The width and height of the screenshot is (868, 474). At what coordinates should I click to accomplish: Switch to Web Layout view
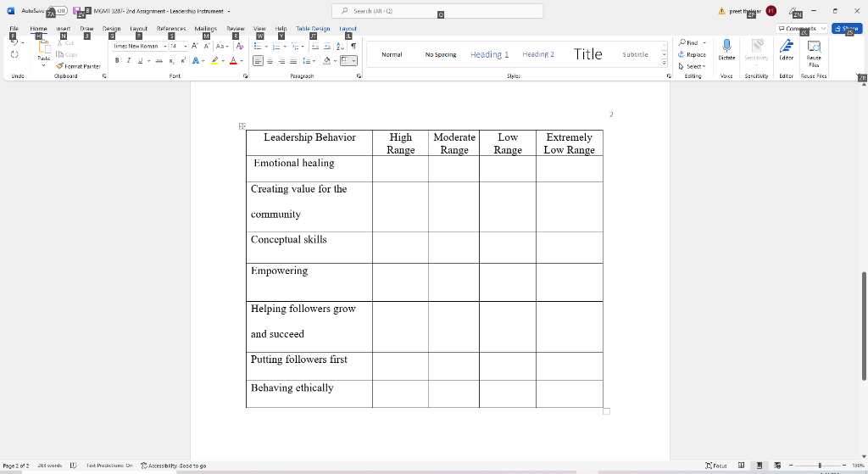coord(777,466)
